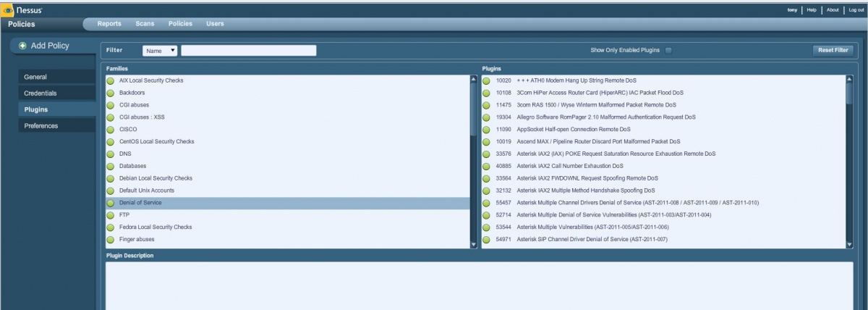The image size is (868, 310).
Task: Toggle the FTP family enable dot
Action: (111, 216)
